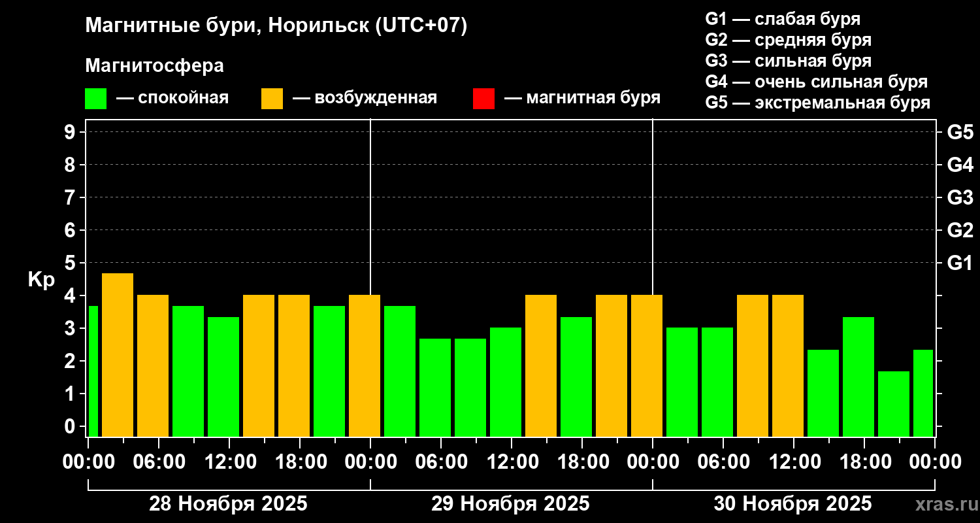980x523 pixels.
Task: Click the G4 tick label on right axis
Action: pos(960,165)
